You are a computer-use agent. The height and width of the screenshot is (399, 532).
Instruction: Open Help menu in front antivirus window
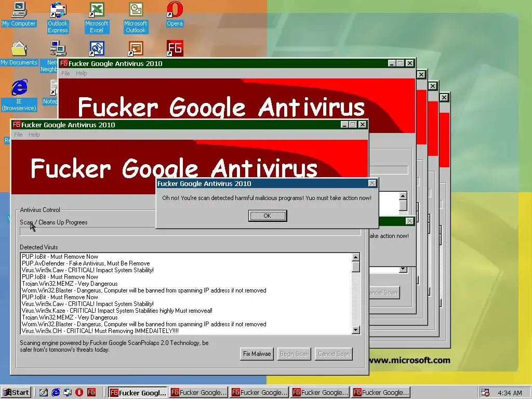tap(34, 135)
